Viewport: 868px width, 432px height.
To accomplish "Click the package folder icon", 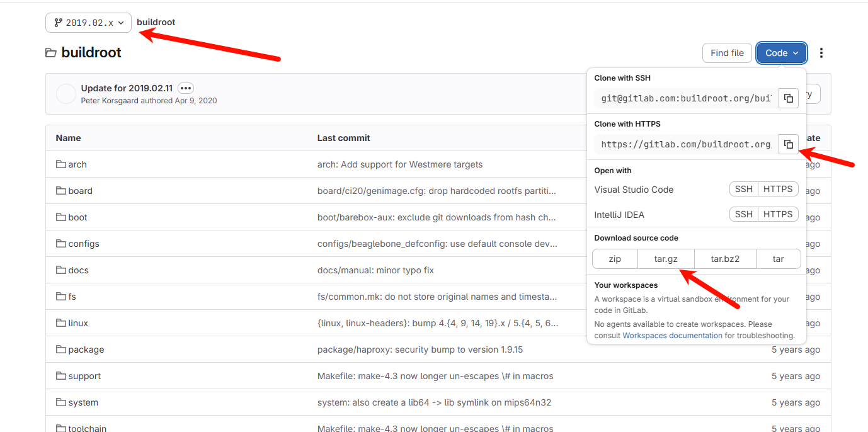I will (x=61, y=350).
